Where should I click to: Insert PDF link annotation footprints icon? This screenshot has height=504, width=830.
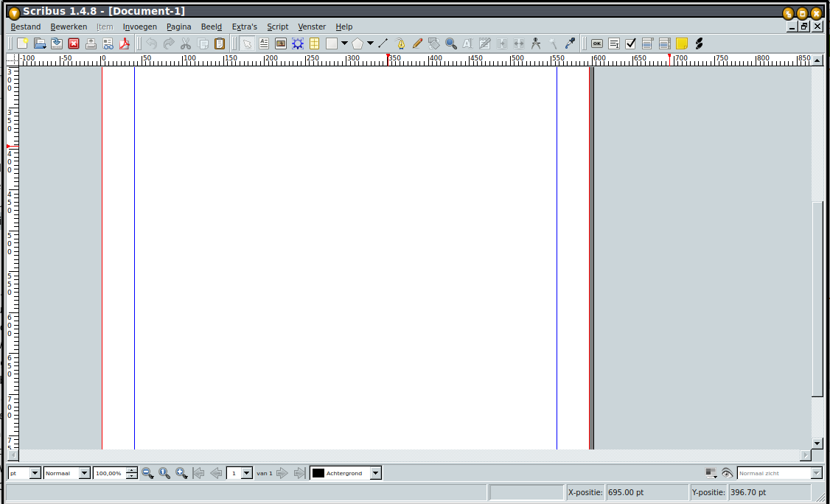pyautogui.click(x=699, y=43)
